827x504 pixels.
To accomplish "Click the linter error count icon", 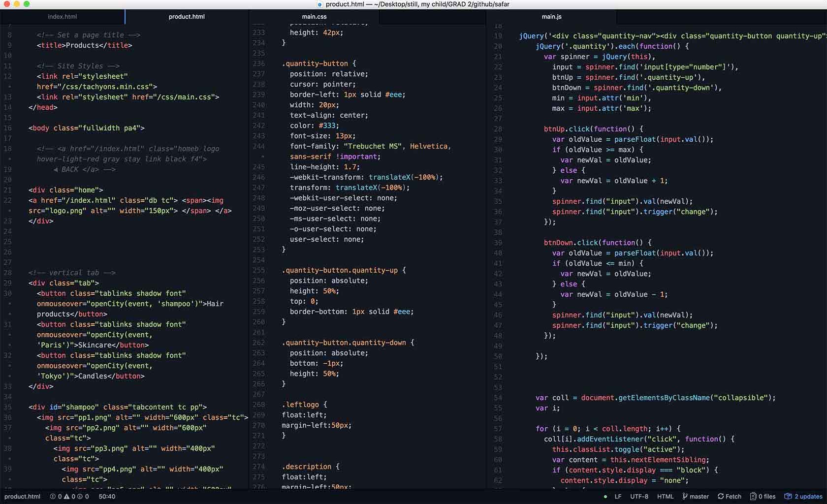I will (53, 497).
